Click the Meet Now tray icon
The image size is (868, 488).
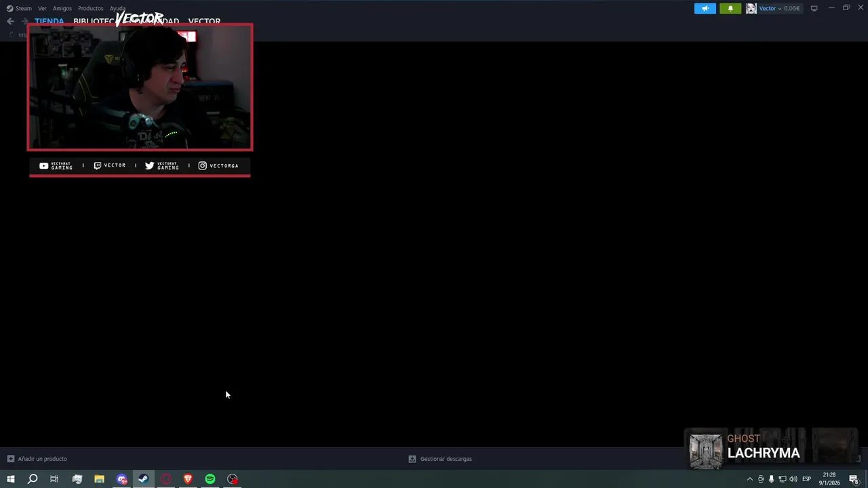click(x=760, y=479)
